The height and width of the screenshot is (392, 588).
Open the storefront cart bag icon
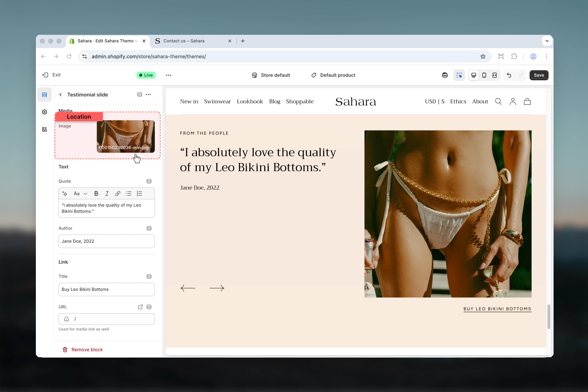click(527, 101)
